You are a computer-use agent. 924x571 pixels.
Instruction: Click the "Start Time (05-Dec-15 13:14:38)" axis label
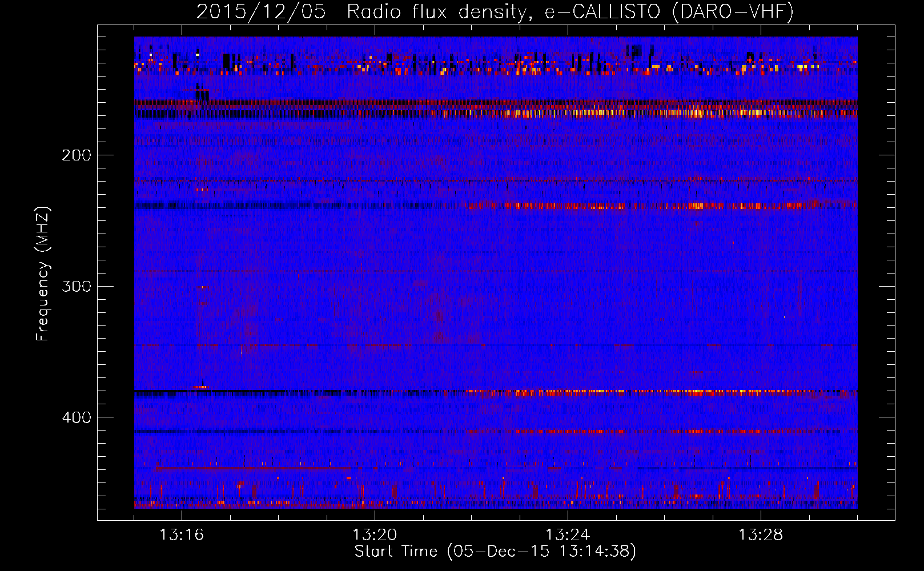(495, 552)
